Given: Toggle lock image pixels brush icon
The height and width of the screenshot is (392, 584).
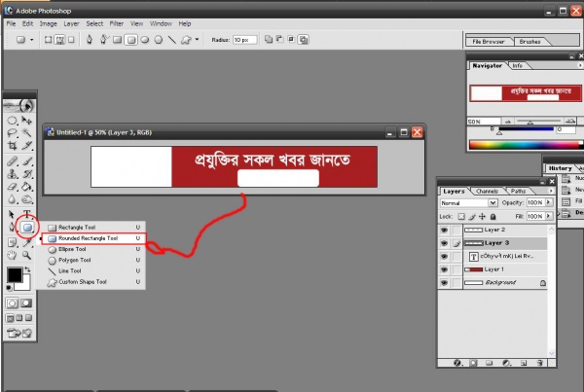Looking at the screenshot, I should click(x=472, y=216).
